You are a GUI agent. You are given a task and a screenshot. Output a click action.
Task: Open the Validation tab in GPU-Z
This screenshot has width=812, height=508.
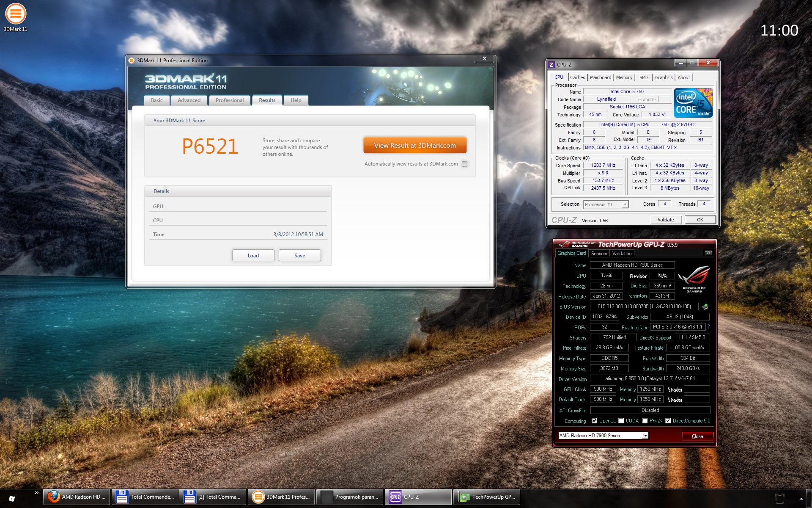coord(622,254)
